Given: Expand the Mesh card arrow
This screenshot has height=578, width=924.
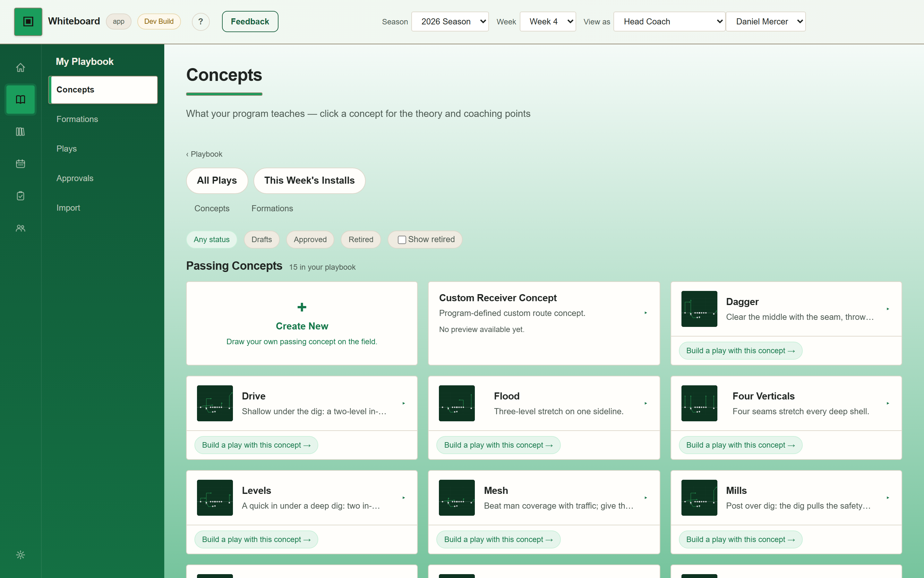Looking at the screenshot, I should 646,498.
